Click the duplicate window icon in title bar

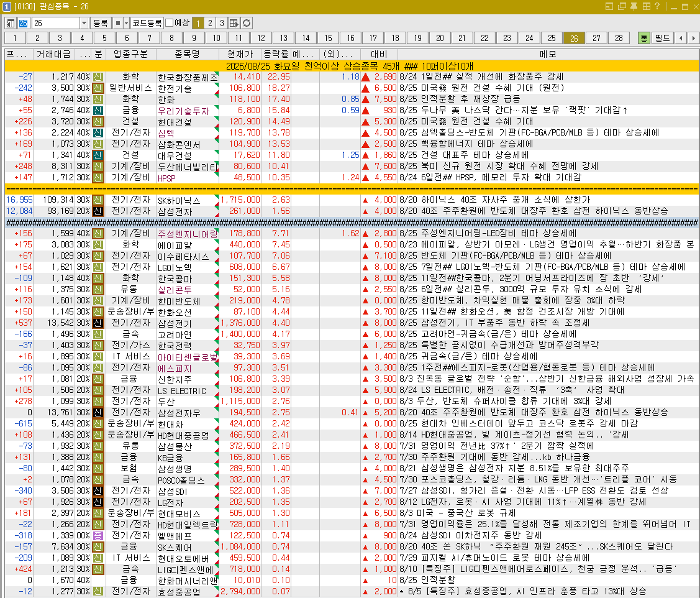coord(621,6)
